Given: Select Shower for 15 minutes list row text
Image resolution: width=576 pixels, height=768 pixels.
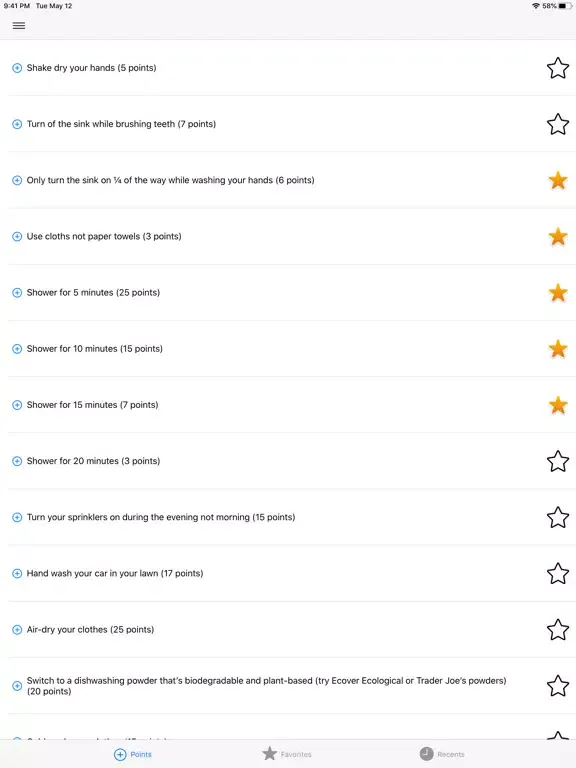Looking at the screenshot, I should 93,405.
